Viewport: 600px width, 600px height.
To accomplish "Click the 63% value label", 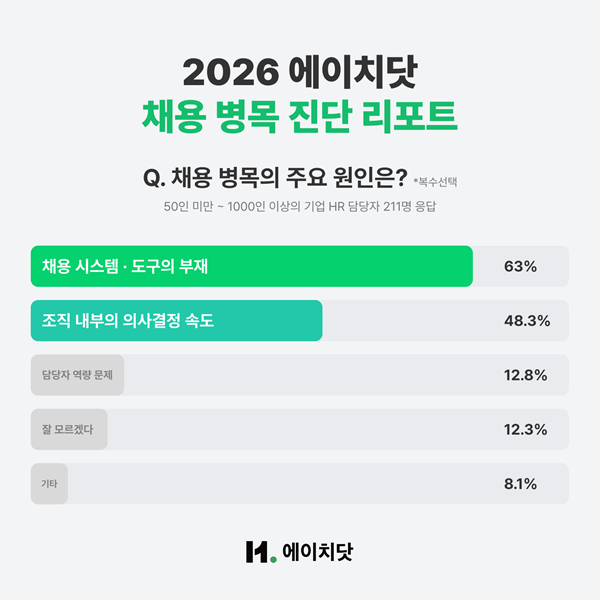I will [520, 267].
